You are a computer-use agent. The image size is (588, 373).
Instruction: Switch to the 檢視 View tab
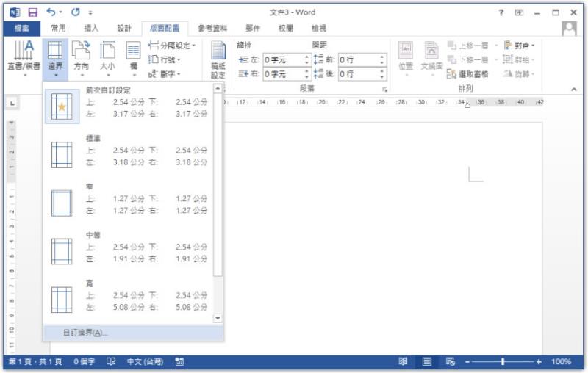click(x=319, y=29)
